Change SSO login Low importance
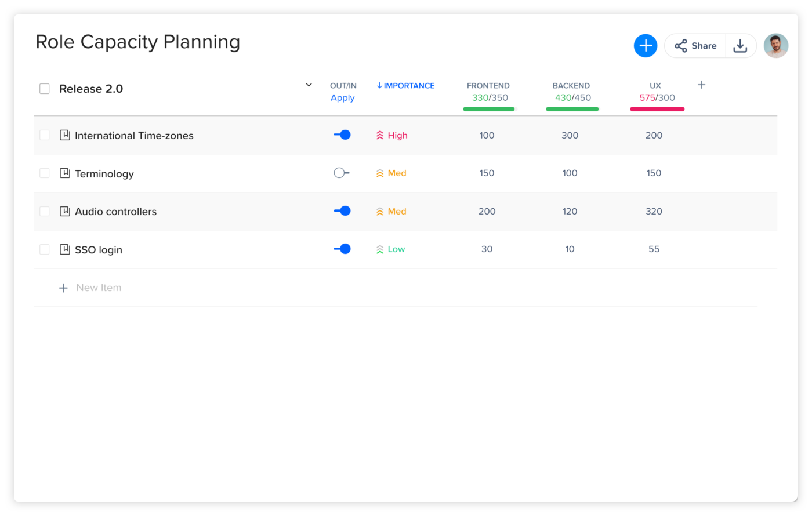The height and width of the screenshot is (516, 812). (x=391, y=249)
